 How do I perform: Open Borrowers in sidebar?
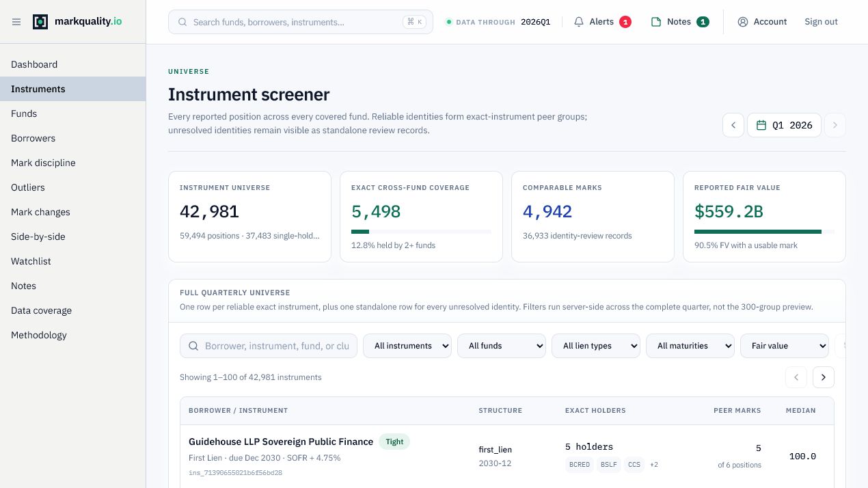tap(73, 138)
